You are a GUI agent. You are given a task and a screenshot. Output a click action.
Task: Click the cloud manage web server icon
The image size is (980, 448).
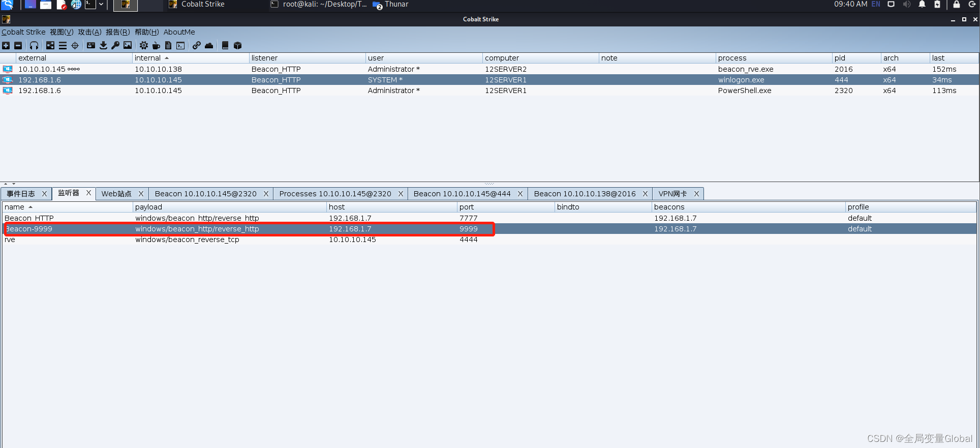pyautogui.click(x=209, y=46)
